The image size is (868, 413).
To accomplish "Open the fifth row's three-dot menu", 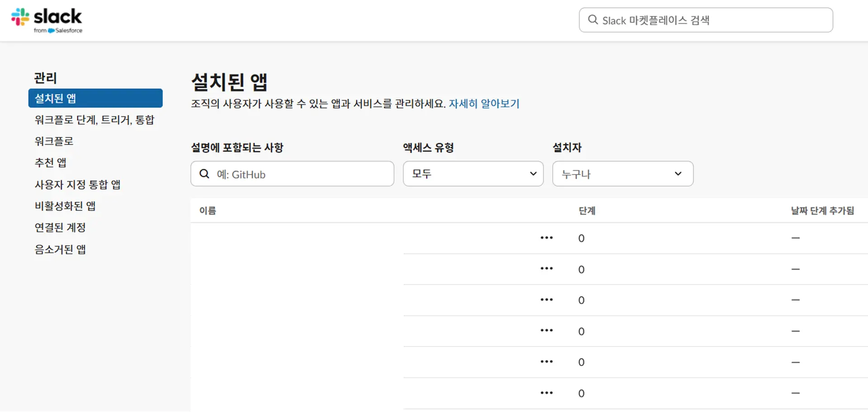I will point(547,362).
